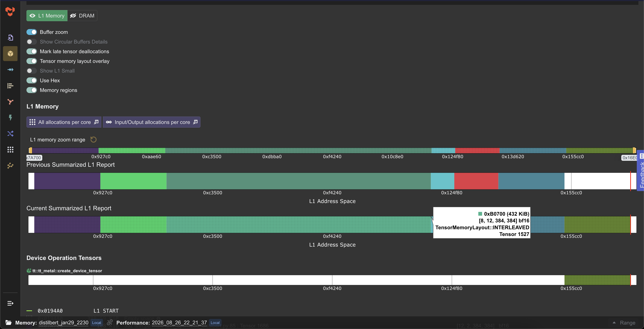
Task: Disable Mark late tensor deallocations
Action: pos(32,51)
